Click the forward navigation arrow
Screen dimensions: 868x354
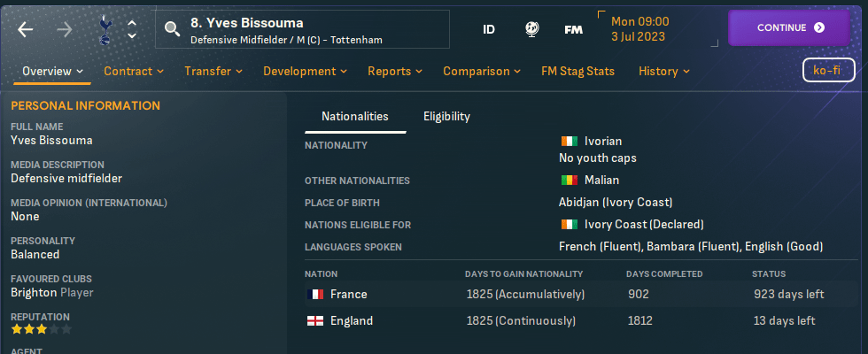click(65, 29)
